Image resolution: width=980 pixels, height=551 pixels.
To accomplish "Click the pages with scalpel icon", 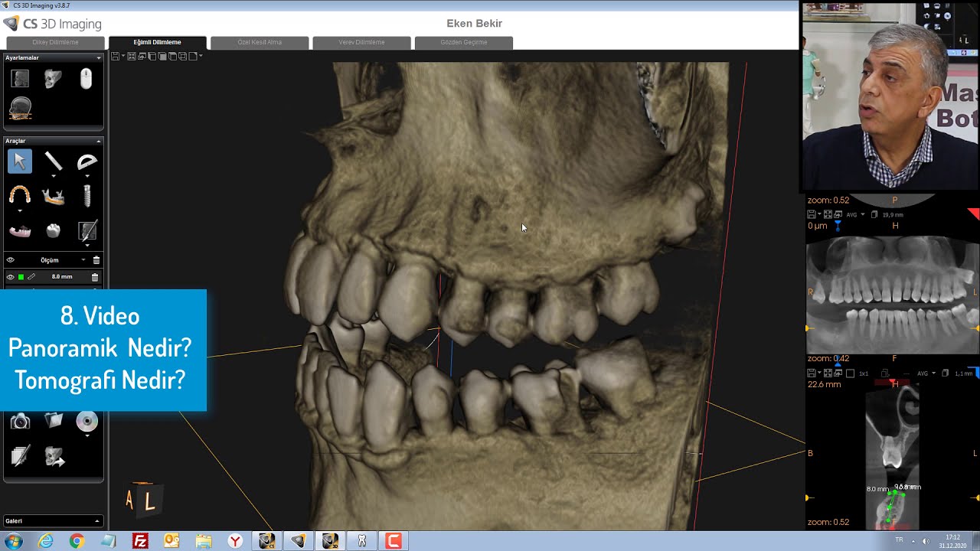I will [x=20, y=456].
